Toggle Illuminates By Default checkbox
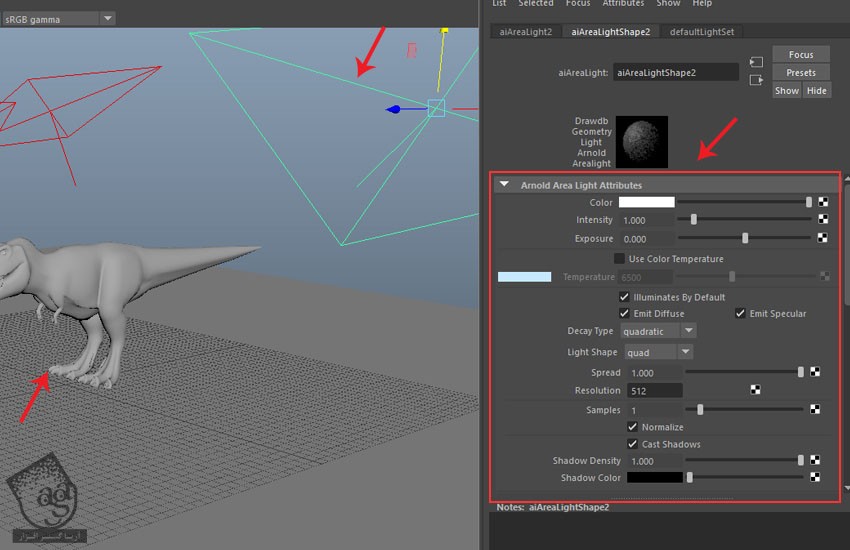Screen dimensions: 850x550 [624, 297]
